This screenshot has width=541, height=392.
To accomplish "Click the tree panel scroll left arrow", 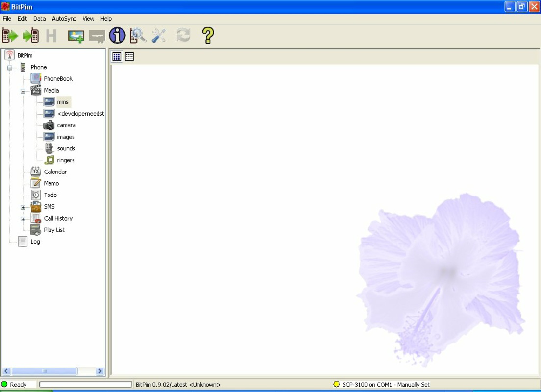I will click(6, 371).
